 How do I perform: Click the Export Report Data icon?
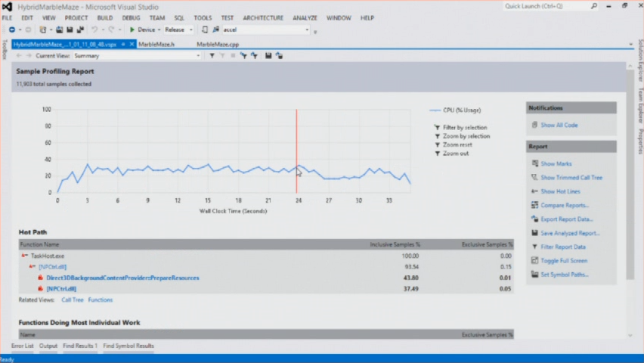point(534,219)
